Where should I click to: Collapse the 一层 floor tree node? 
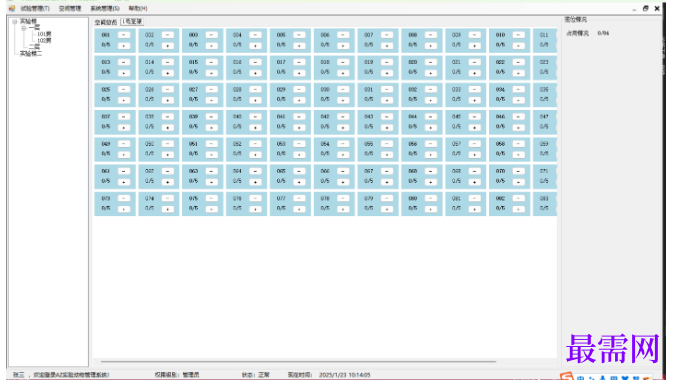pyautogui.click(x=24, y=28)
